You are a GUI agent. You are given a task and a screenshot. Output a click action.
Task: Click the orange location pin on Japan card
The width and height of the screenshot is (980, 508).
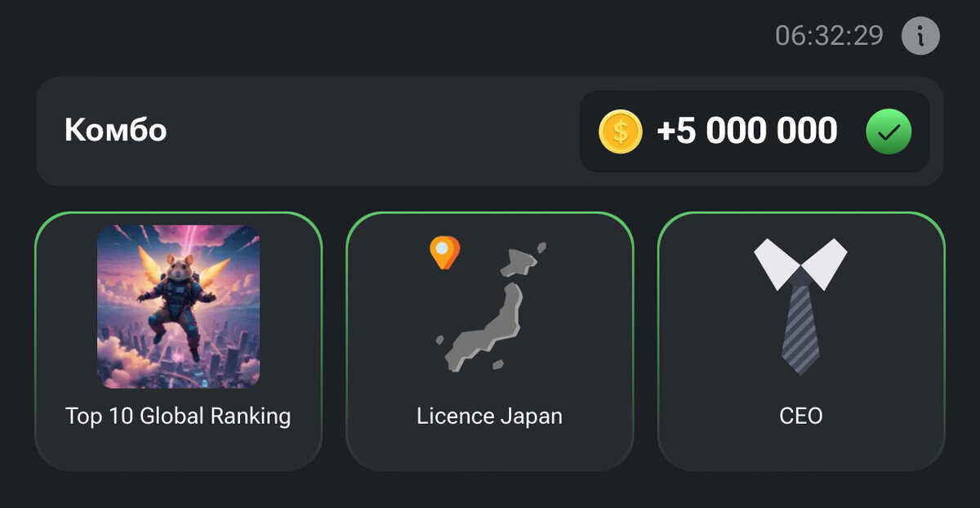click(x=445, y=253)
